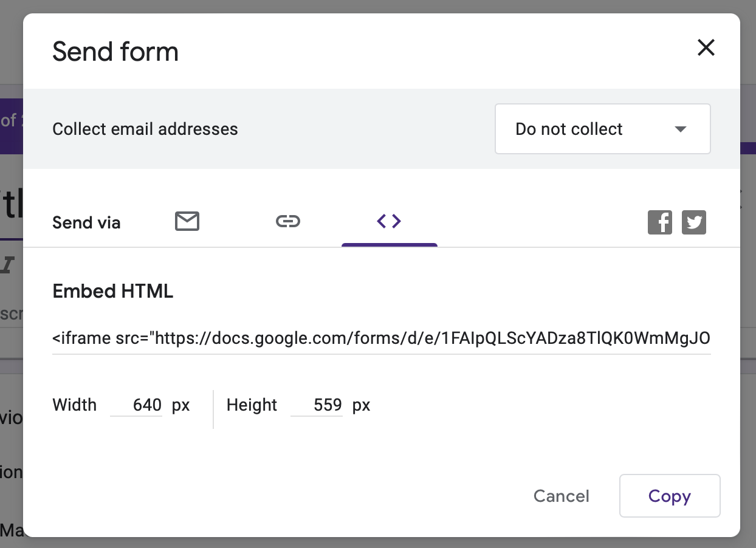Click the dropdown arrow beside Do not collect

point(681,129)
